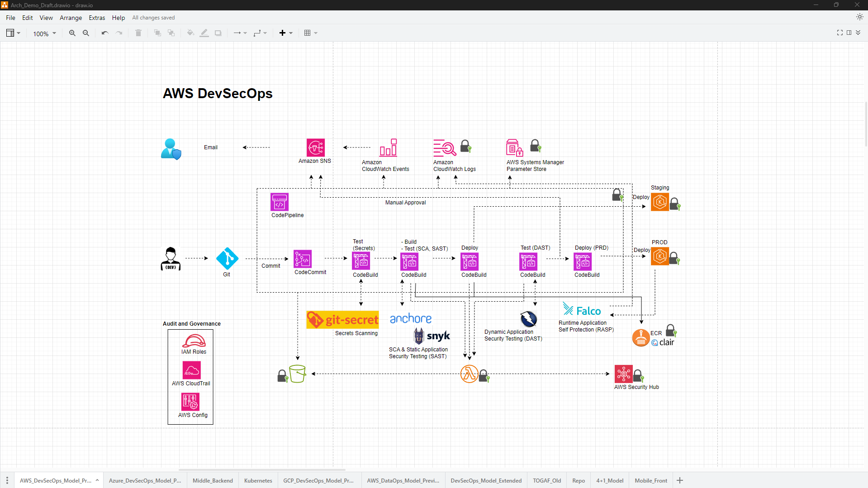Switch to the Kubernetes page tab

[x=258, y=480]
